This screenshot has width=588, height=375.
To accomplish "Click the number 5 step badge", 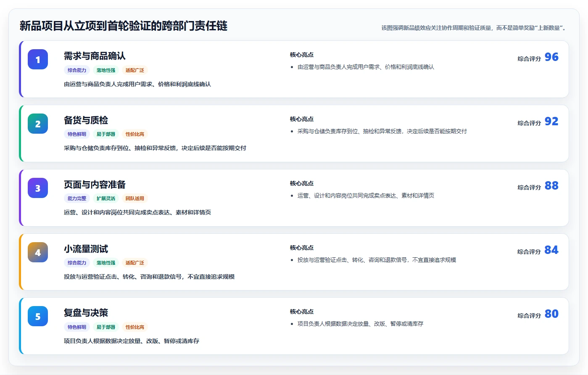I will pos(38,316).
